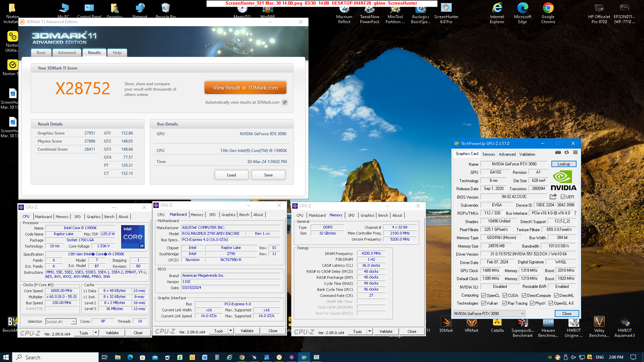The width and height of the screenshot is (644, 362).
Task: Toggle PhysX checkbox in GPU-Z
Action: coord(532,303)
